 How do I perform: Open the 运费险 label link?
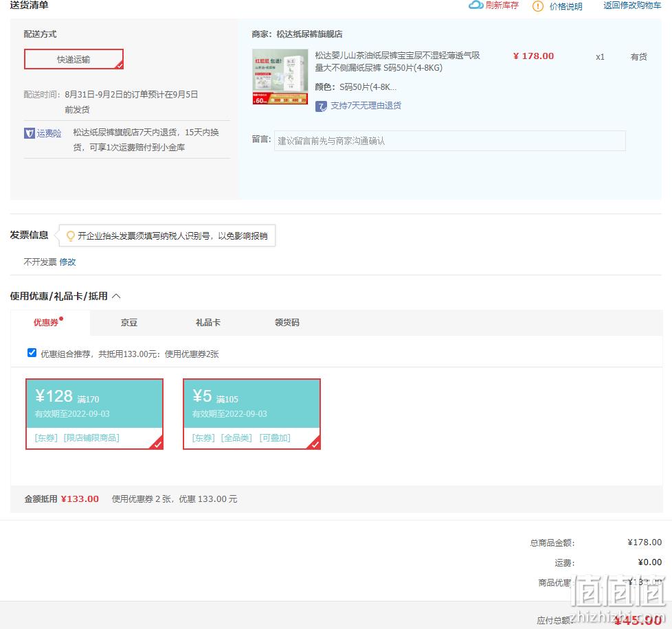click(49, 133)
